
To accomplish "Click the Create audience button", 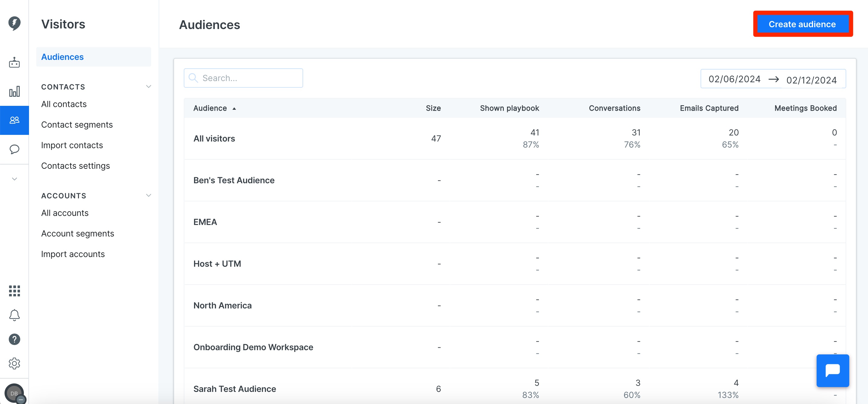I will point(802,24).
